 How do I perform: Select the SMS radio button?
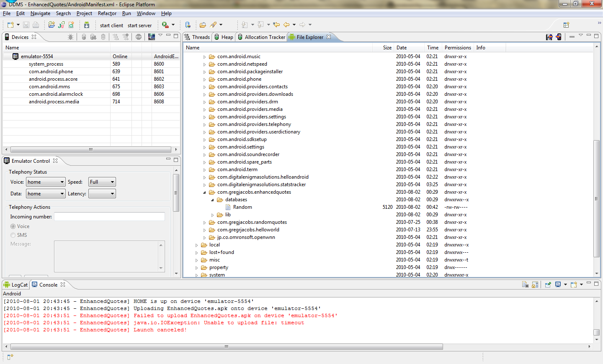13,235
